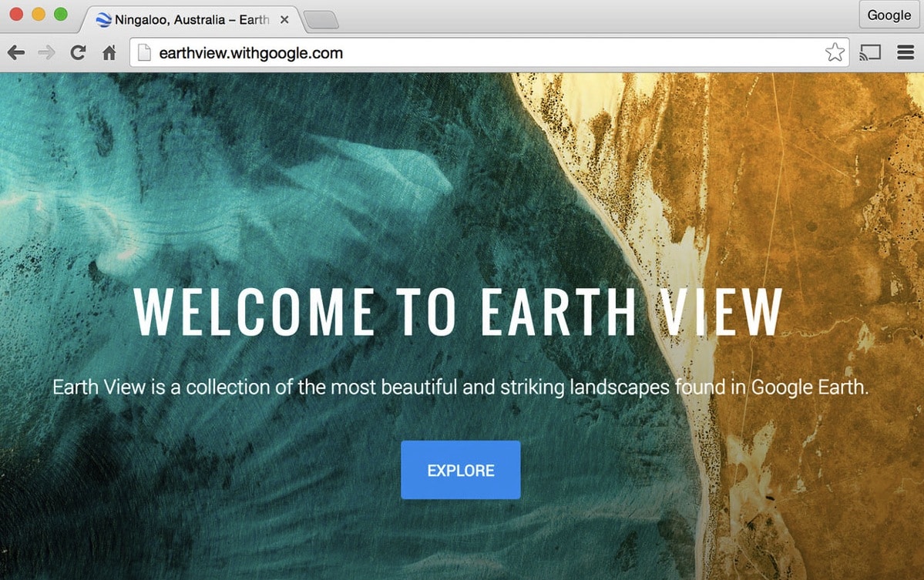This screenshot has height=580, width=924.
Task: Open a new tab with the blank tab button
Action: point(321,20)
